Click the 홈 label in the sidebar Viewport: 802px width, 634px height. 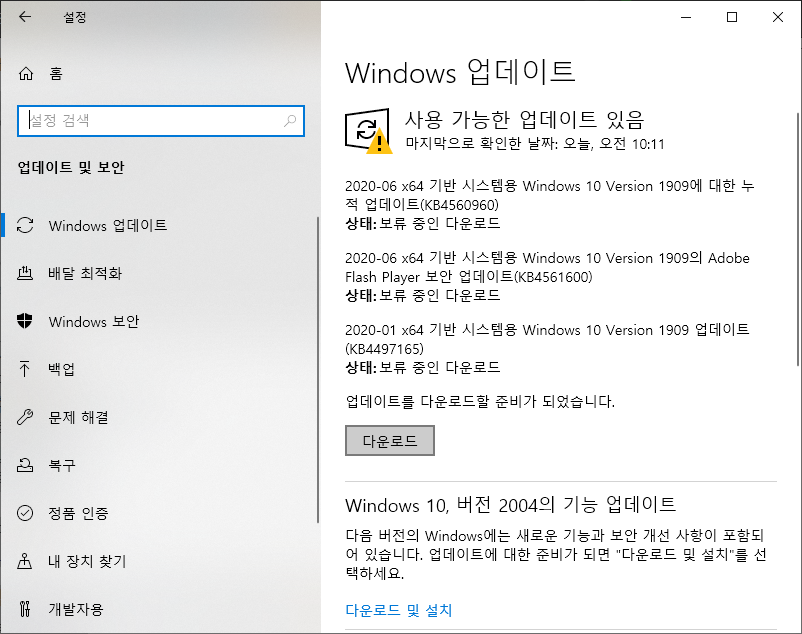pos(56,74)
